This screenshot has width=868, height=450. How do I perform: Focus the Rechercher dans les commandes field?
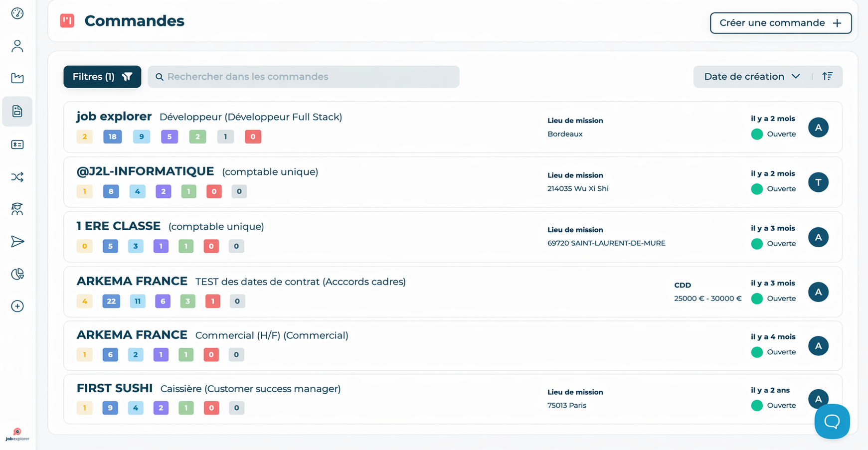[x=304, y=77]
